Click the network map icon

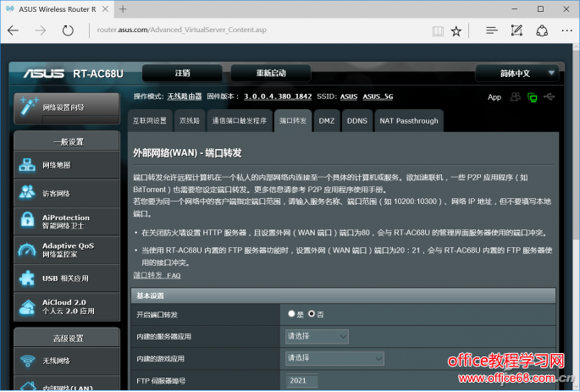point(27,165)
